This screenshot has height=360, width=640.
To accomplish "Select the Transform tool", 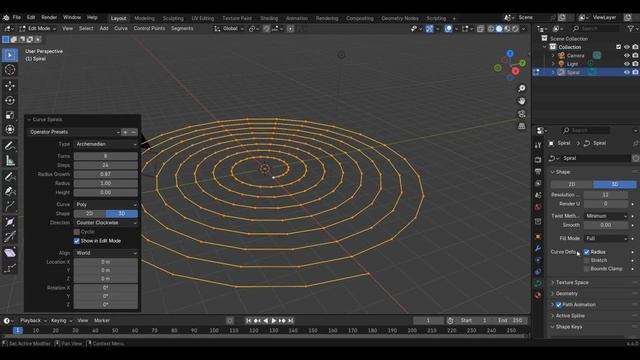I will coord(10,129).
